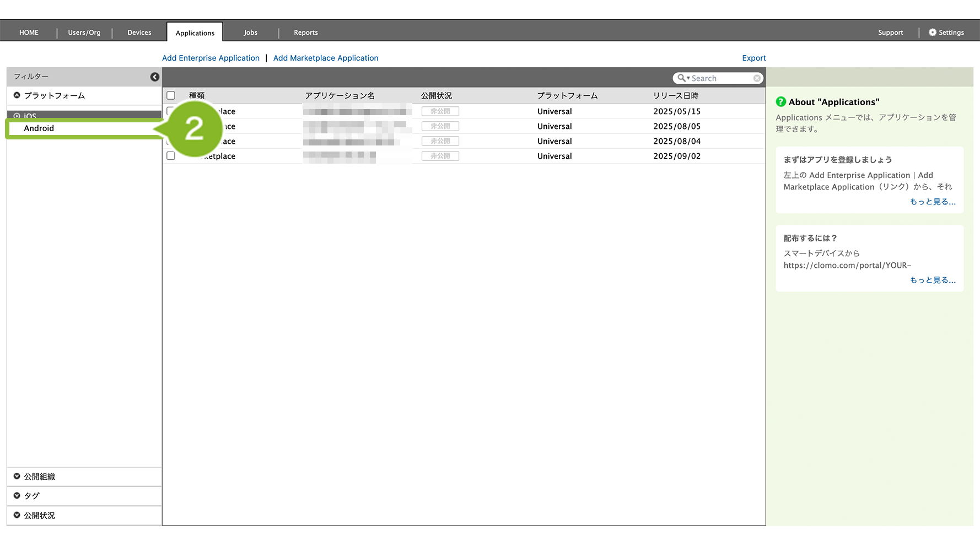980x551 pixels.
Task: Click the search magnifier icon
Action: point(682,78)
